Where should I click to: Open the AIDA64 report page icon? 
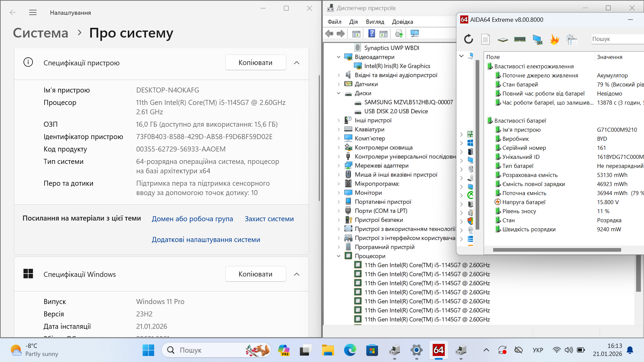[485, 39]
